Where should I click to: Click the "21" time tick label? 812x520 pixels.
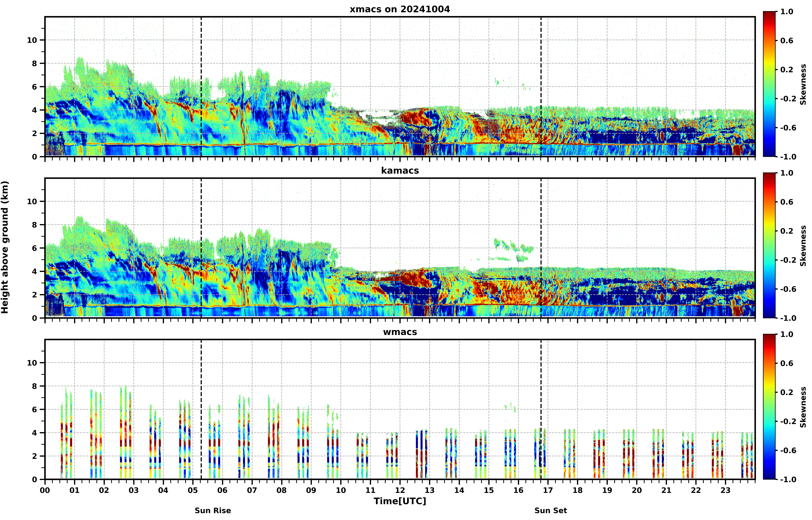(666, 490)
